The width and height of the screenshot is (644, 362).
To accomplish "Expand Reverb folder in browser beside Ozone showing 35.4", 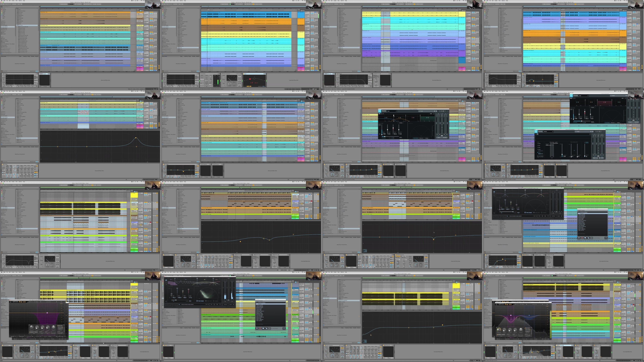I will (339, 134).
